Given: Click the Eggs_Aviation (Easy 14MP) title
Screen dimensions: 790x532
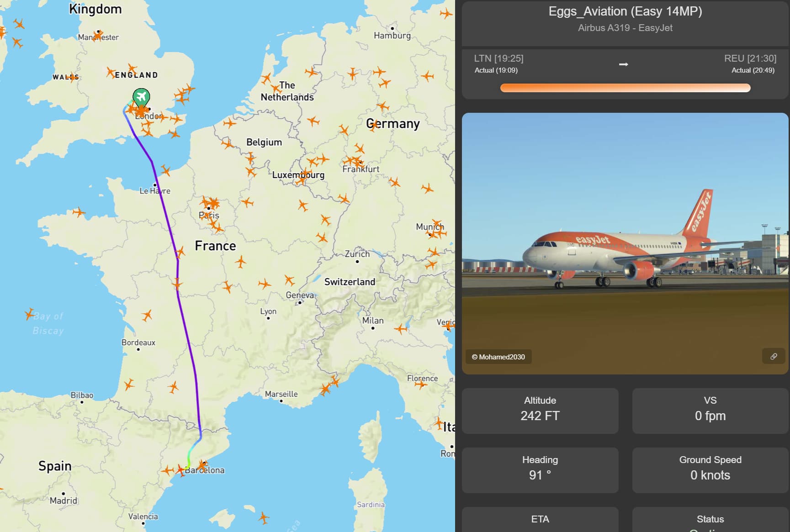Looking at the screenshot, I should [x=625, y=11].
